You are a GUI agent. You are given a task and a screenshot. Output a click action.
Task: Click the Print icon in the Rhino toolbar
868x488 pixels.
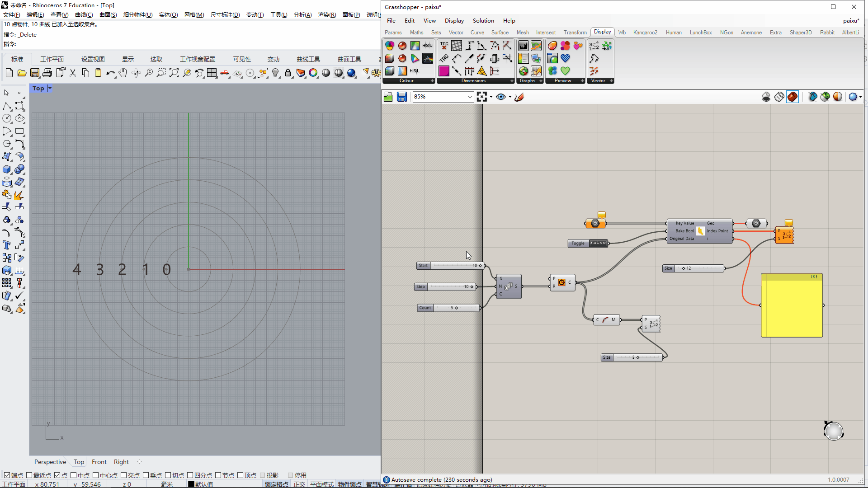point(47,73)
